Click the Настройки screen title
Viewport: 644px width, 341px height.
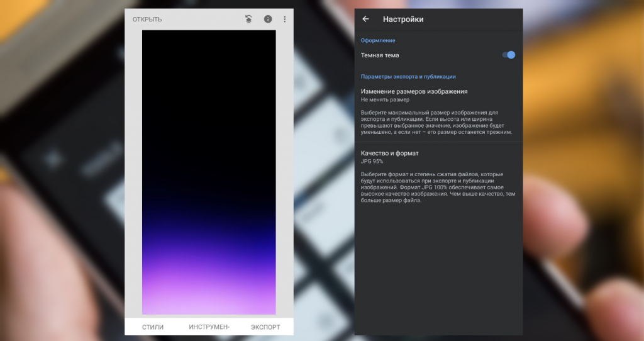coord(403,20)
